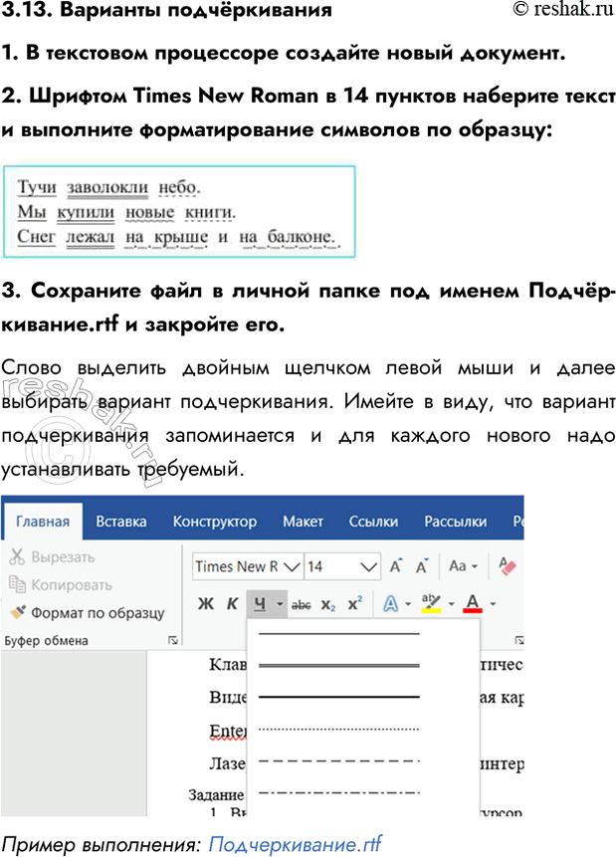Toggle bold with the Ж button

[x=206, y=604]
